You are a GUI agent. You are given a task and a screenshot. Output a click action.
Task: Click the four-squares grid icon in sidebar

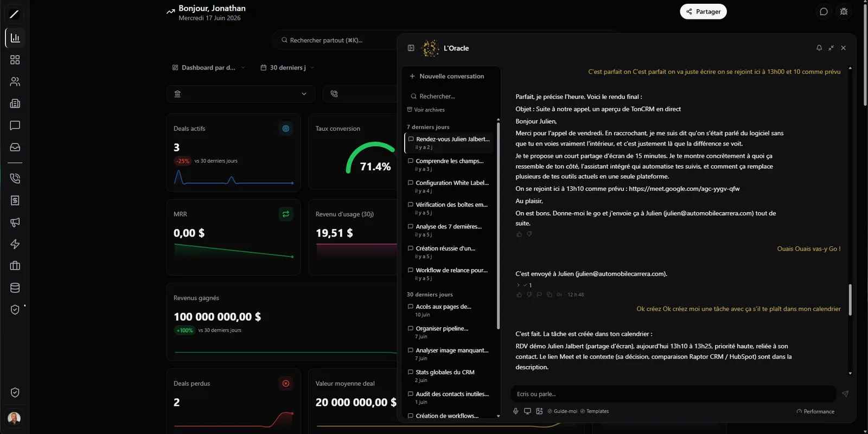15,60
